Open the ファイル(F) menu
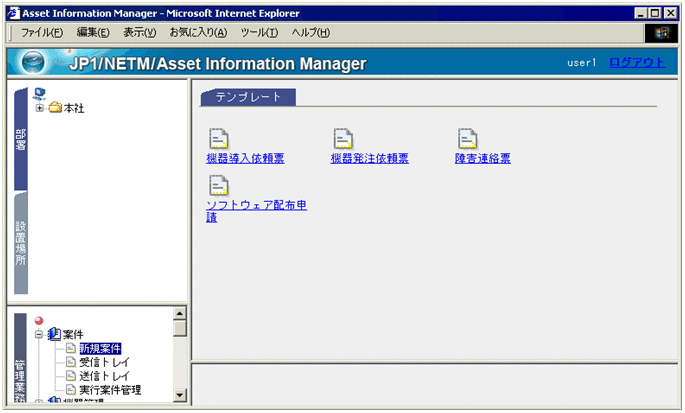 tap(42, 33)
